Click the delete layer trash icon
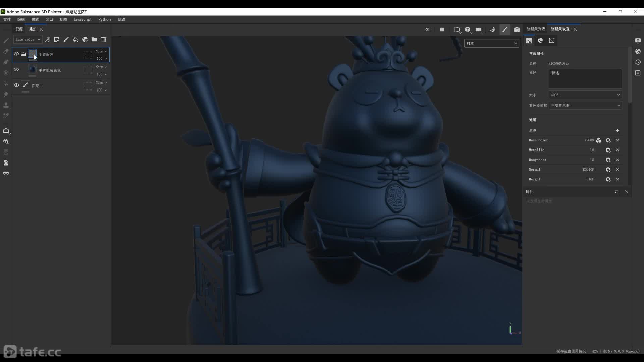This screenshot has height=362, width=644. click(104, 40)
